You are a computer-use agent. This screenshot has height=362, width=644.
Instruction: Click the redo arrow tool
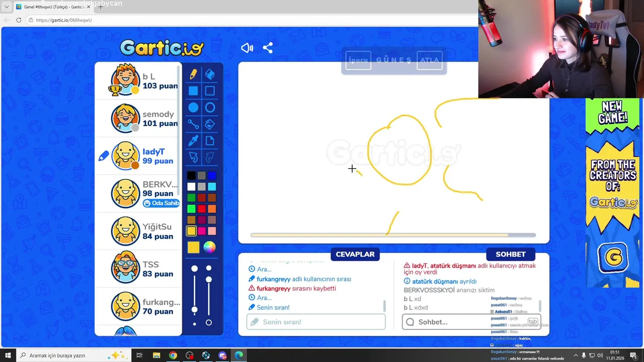[x=210, y=157]
